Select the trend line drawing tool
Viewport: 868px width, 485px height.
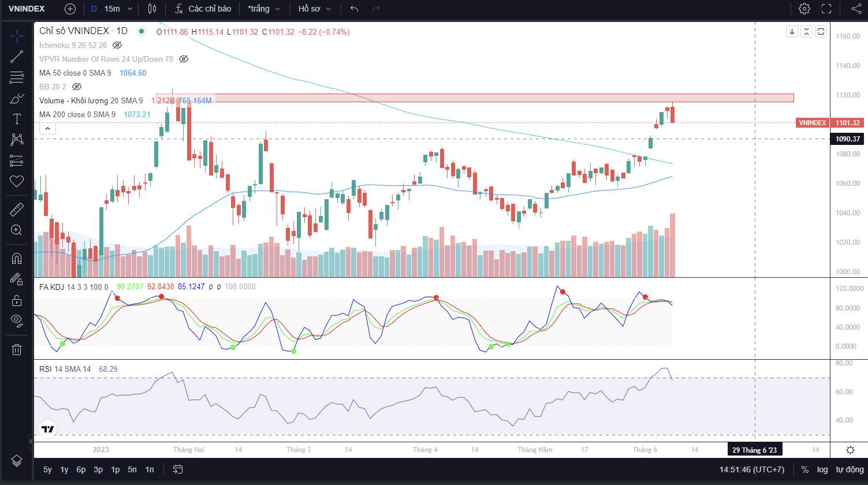(x=17, y=57)
